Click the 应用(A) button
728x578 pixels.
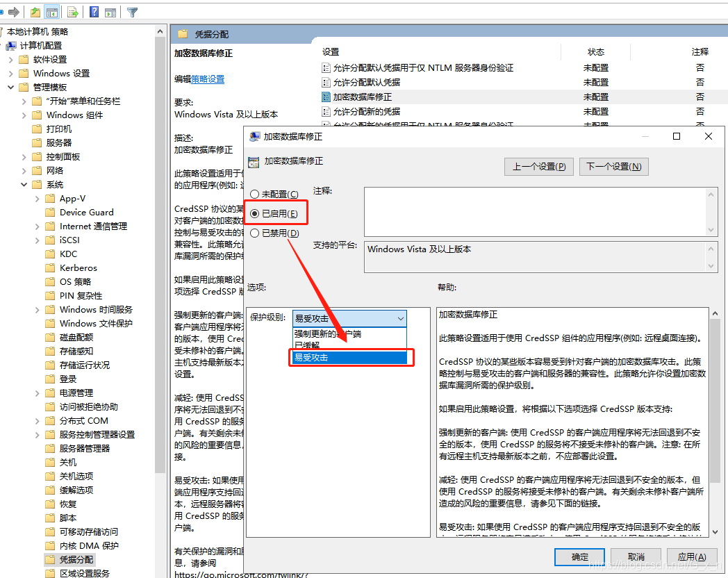[692, 556]
